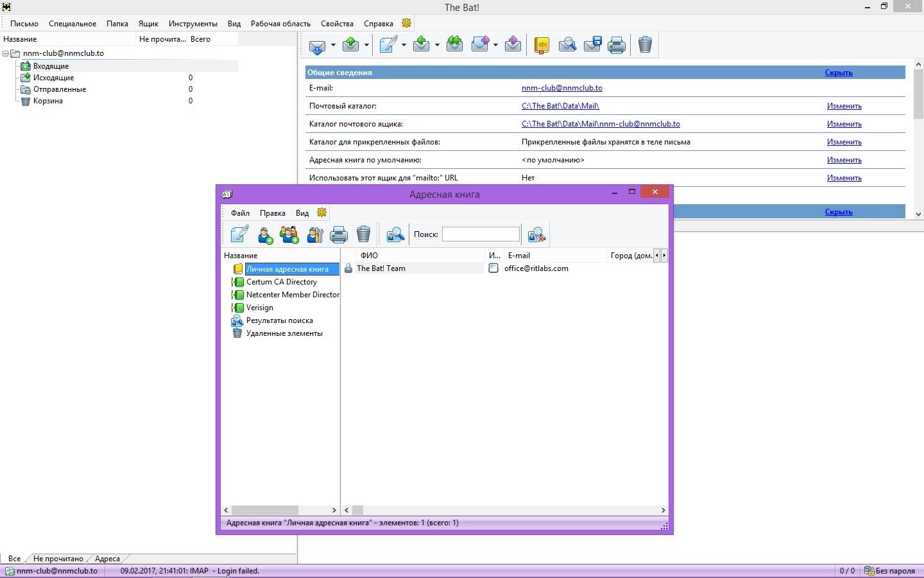The width and height of the screenshot is (924, 578).
Task: Click the ФИО column header
Action: click(x=421, y=256)
